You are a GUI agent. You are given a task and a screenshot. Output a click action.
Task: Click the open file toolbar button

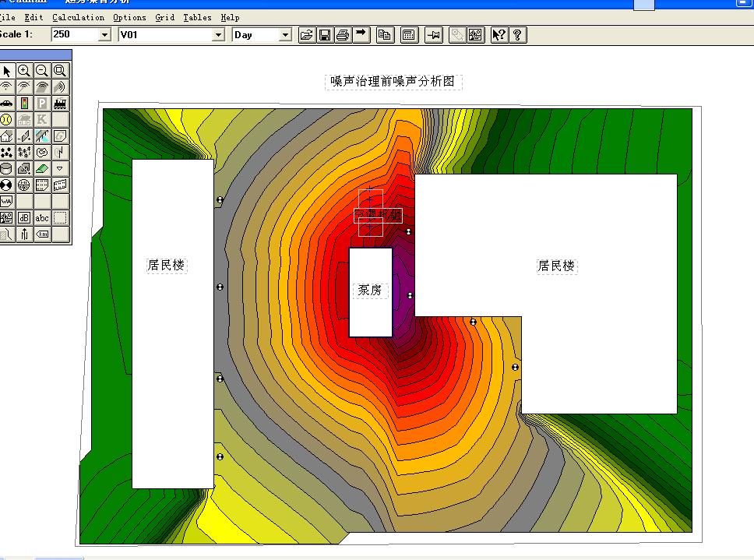tap(307, 35)
